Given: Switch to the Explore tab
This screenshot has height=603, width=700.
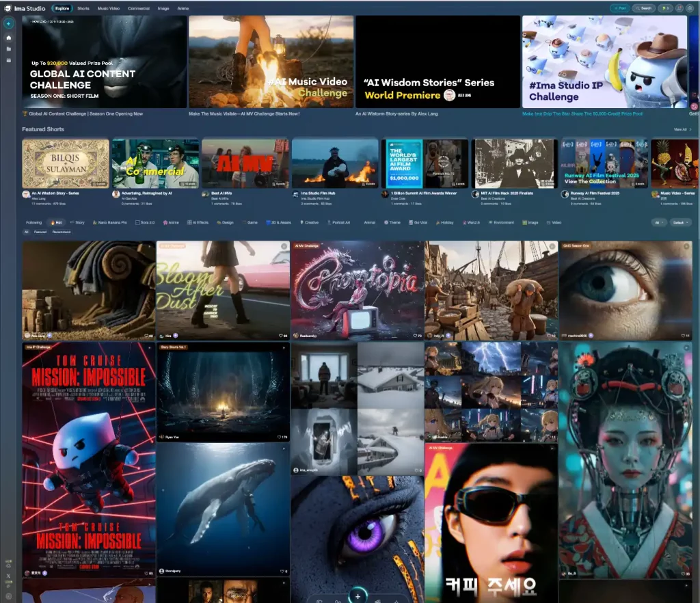Looking at the screenshot, I should [x=62, y=8].
